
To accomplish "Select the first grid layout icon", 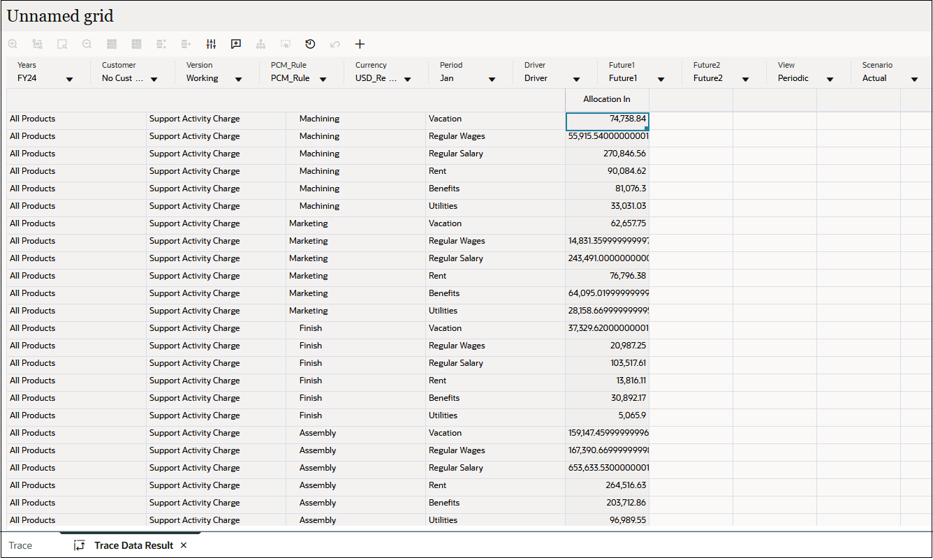I will pyautogui.click(x=112, y=44).
